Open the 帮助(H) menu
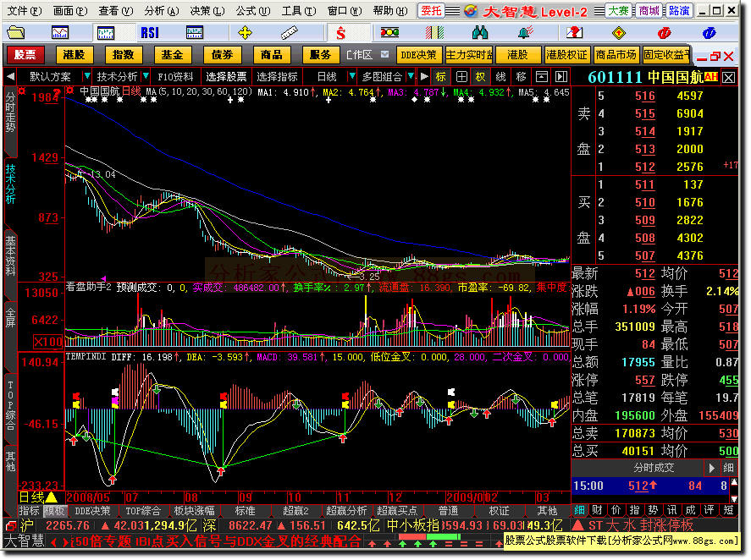751x560 pixels. (390, 10)
